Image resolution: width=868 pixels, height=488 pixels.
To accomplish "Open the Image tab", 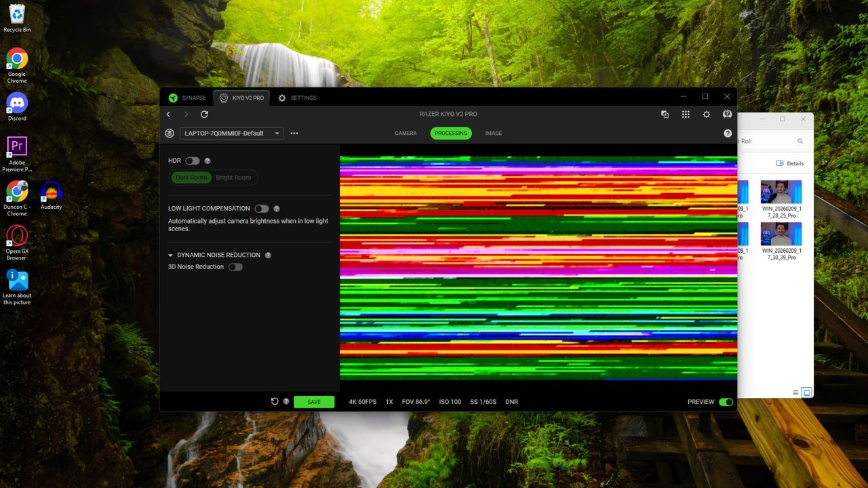I will point(494,134).
